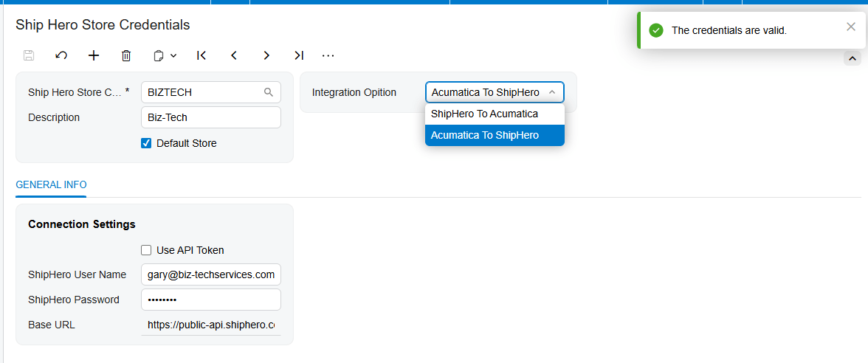Screen dimensions: 868x363
Task: Click the Undo/Cancel arrow icon
Action: click(61, 55)
